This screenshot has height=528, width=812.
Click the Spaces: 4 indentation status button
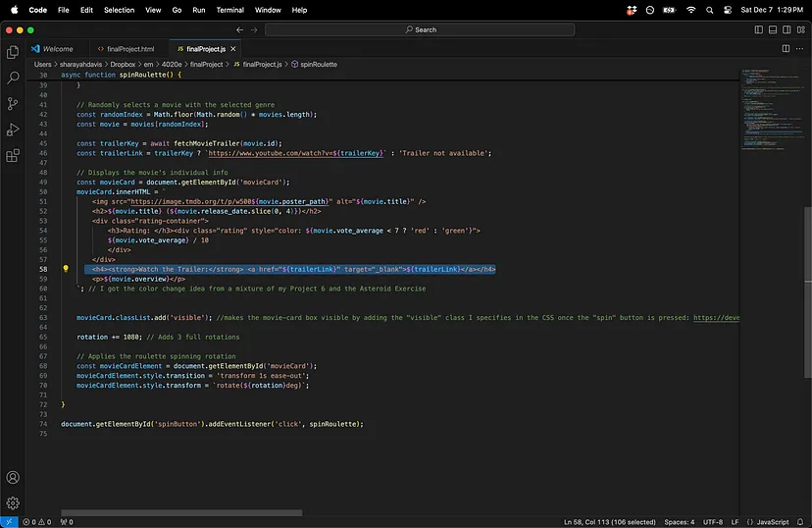[679, 522]
